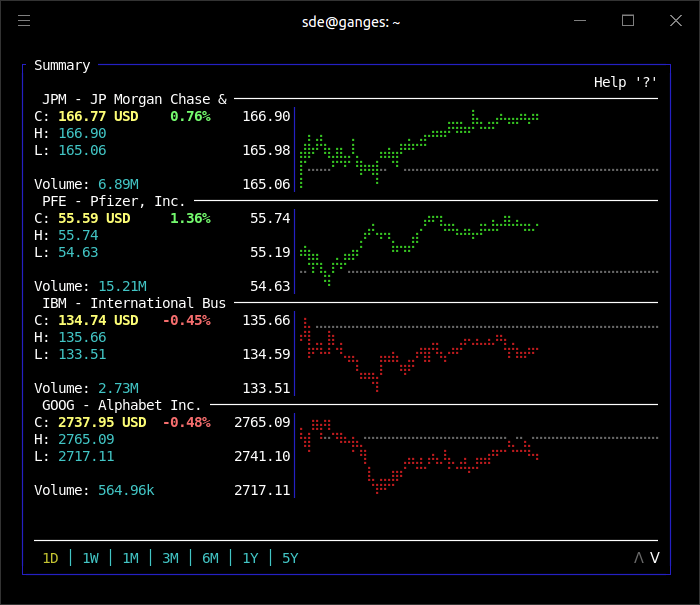
Task: Click GOOG high value 2765.09 beside H:
Action: pos(86,439)
